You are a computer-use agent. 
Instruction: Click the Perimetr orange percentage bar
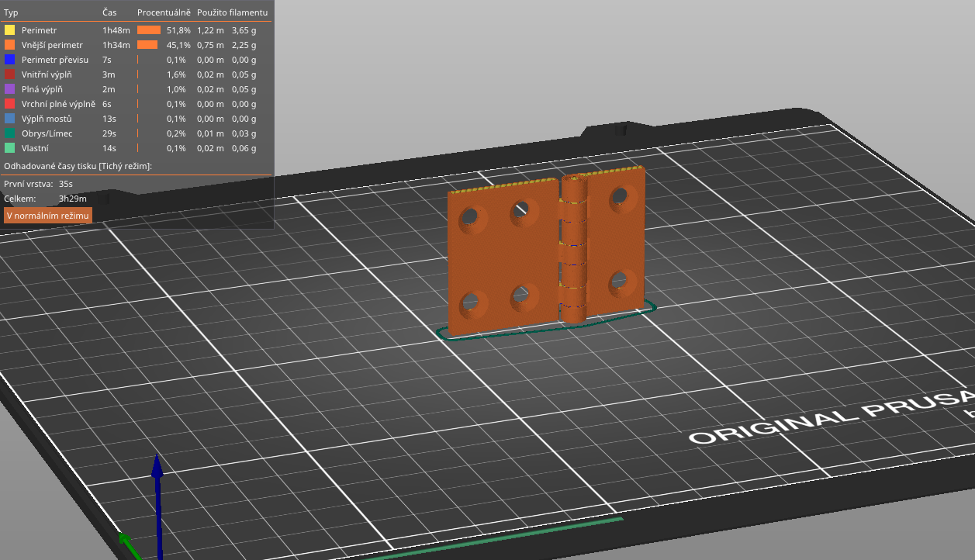[x=149, y=29]
